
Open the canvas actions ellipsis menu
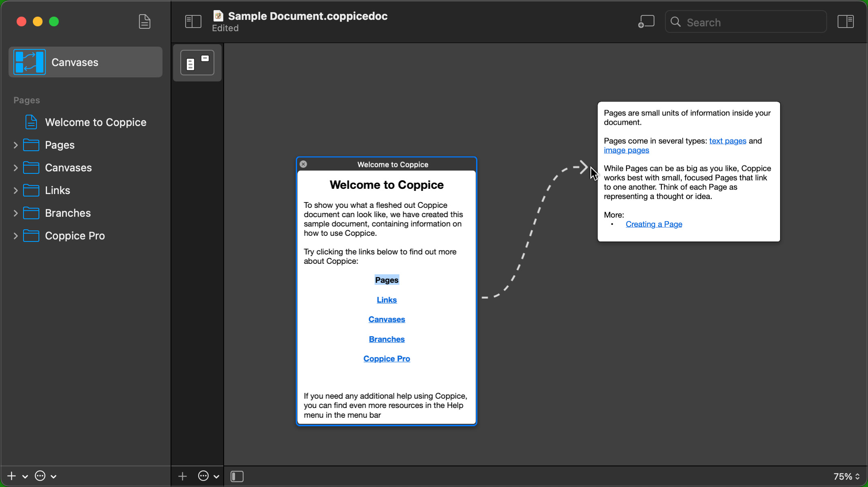pos(204,476)
